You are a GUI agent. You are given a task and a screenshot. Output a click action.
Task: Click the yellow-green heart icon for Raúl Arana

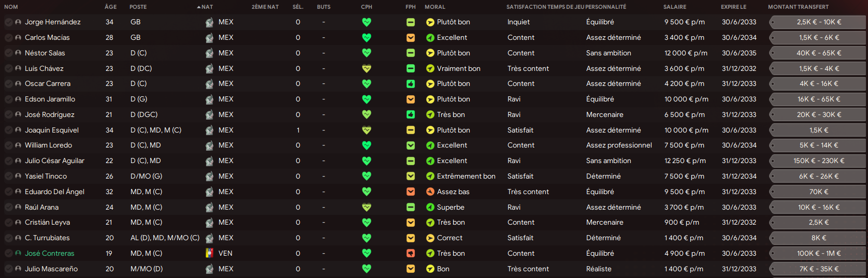pos(367,208)
